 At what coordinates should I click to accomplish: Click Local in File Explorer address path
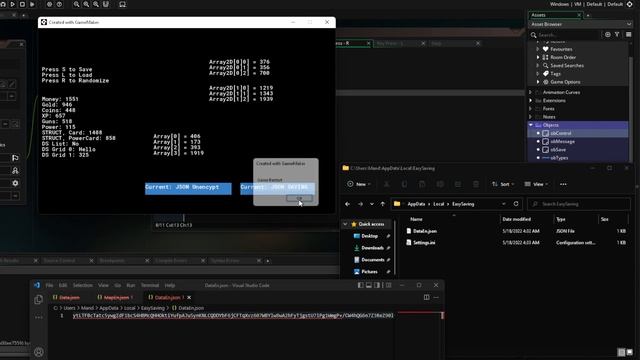[x=438, y=204]
